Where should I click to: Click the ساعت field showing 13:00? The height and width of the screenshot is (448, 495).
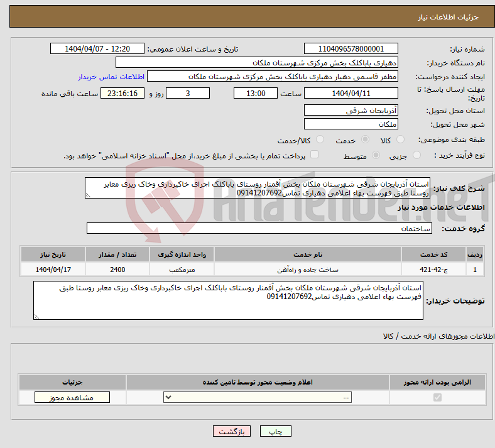click(x=256, y=93)
